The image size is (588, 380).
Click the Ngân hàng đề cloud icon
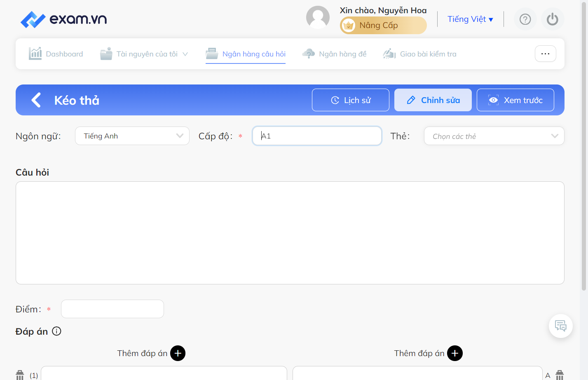(x=308, y=54)
